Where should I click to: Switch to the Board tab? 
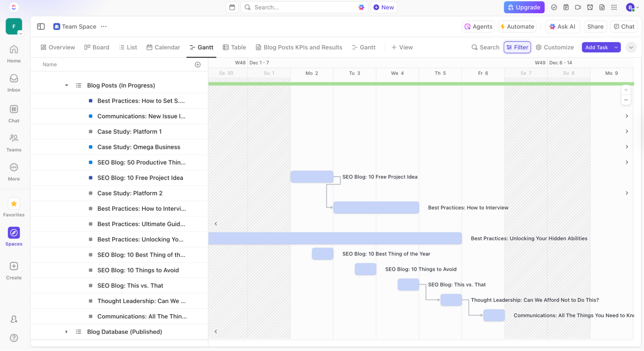[x=97, y=47]
